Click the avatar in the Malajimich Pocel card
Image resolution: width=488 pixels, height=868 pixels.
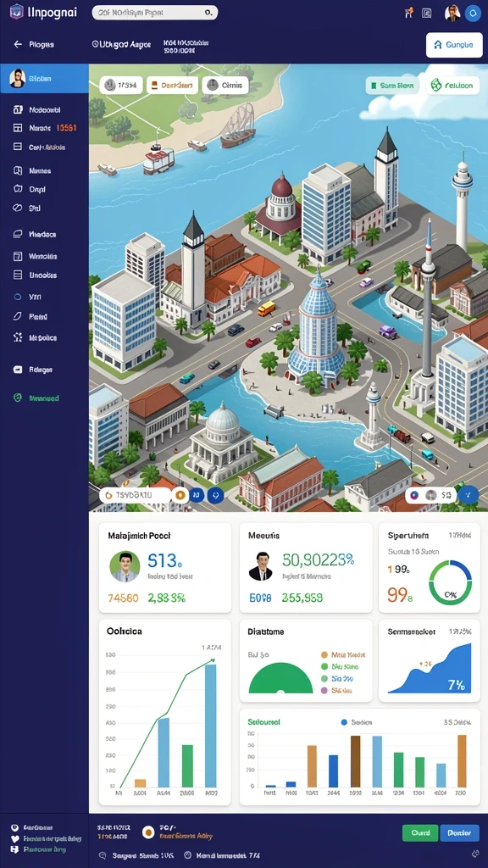(x=125, y=565)
